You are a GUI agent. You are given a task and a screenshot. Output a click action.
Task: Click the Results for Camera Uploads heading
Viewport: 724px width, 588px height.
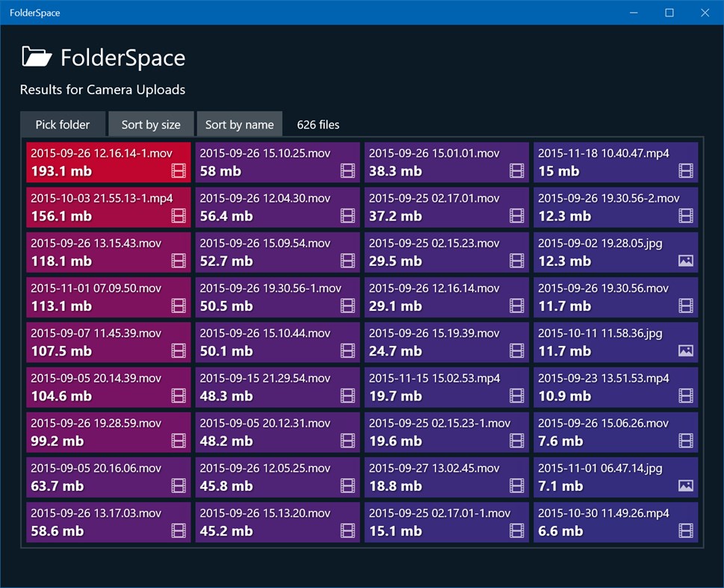[x=102, y=90]
